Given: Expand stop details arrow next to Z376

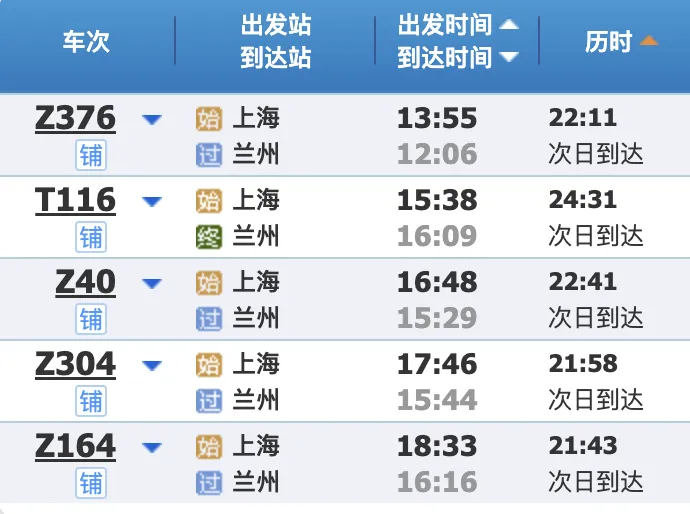Looking at the screenshot, I should 152,119.
